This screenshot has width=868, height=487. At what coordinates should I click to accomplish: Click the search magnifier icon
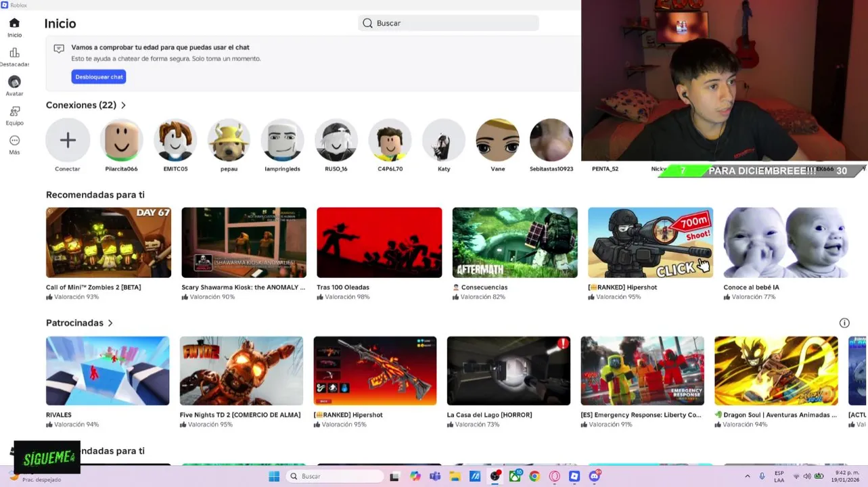(x=367, y=23)
